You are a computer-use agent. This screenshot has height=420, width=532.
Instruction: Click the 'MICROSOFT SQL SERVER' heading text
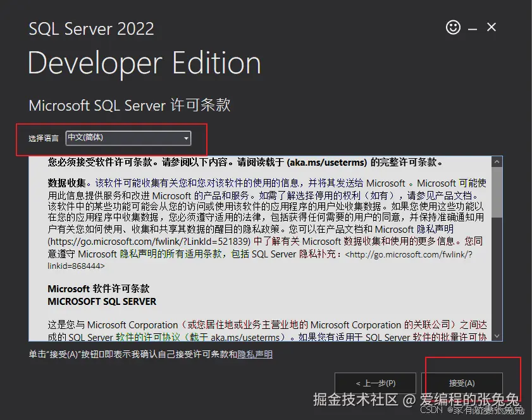click(x=102, y=302)
